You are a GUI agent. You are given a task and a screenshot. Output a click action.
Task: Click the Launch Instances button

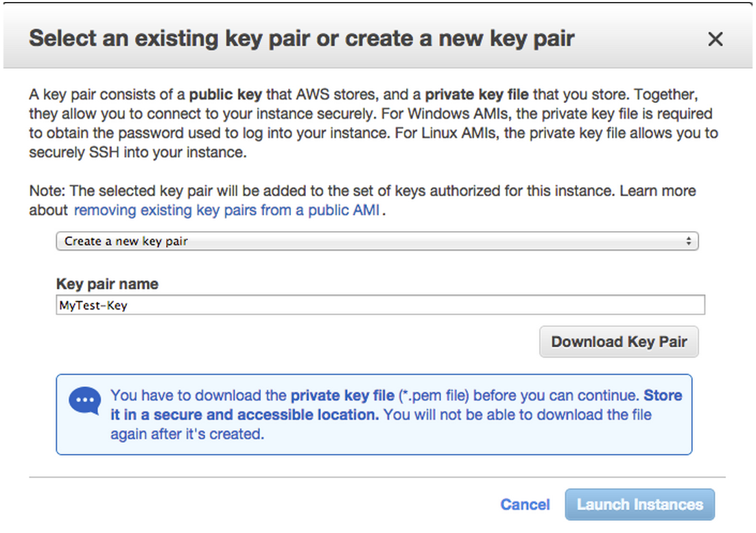[x=639, y=505]
